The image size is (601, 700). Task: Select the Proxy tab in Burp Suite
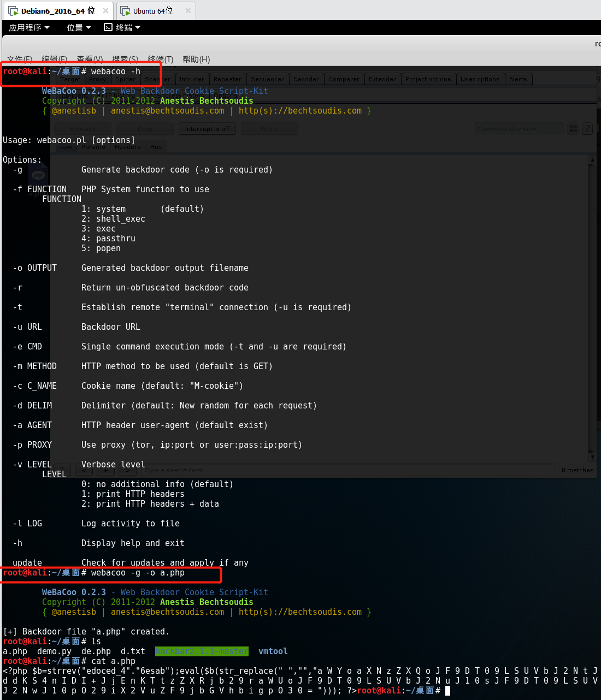[97, 79]
